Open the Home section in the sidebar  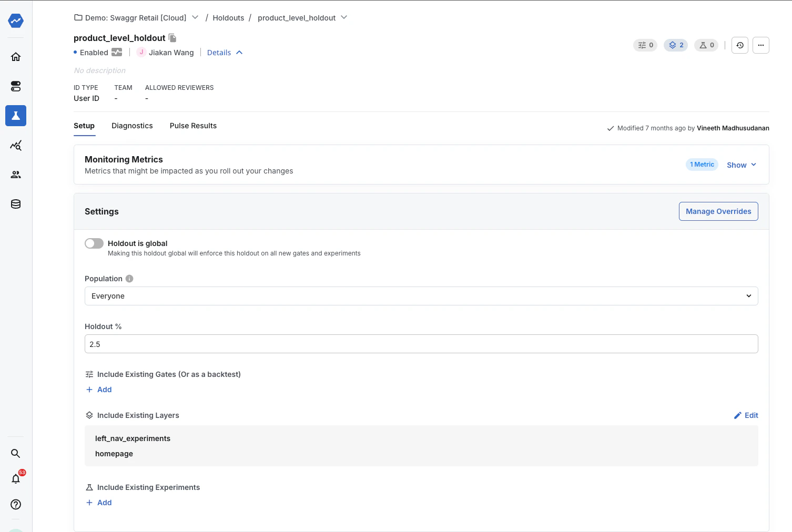pyautogui.click(x=16, y=57)
